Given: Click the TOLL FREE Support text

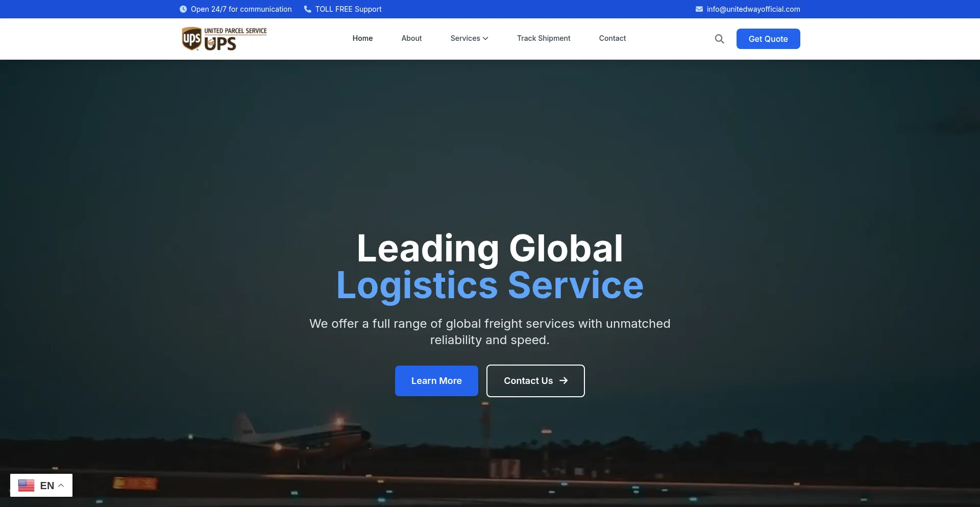Looking at the screenshot, I should pos(348,9).
